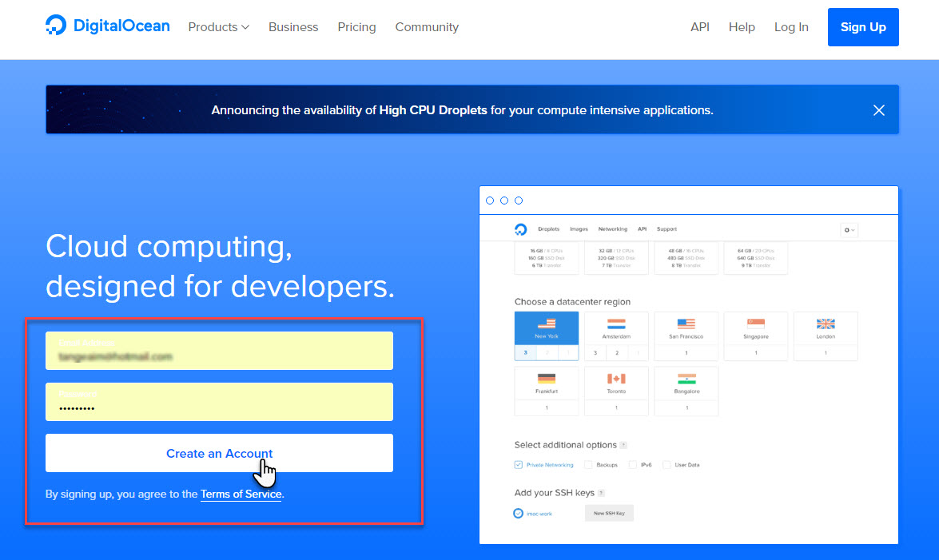
Task: Choose the 16 GB droplet size card
Action: tap(546, 258)
